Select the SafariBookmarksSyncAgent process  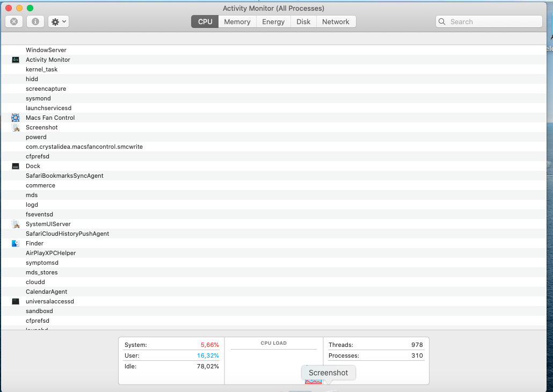click(x=64, y=176)
